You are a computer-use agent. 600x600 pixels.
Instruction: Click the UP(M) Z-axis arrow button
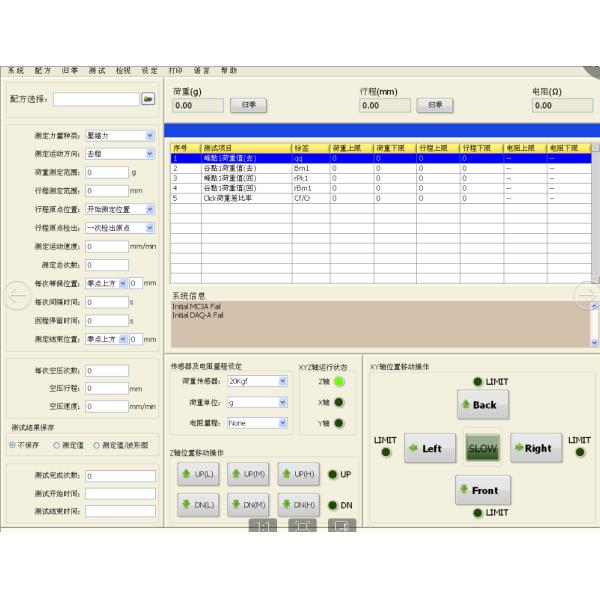pyautogui.click(x=246, y=474)
